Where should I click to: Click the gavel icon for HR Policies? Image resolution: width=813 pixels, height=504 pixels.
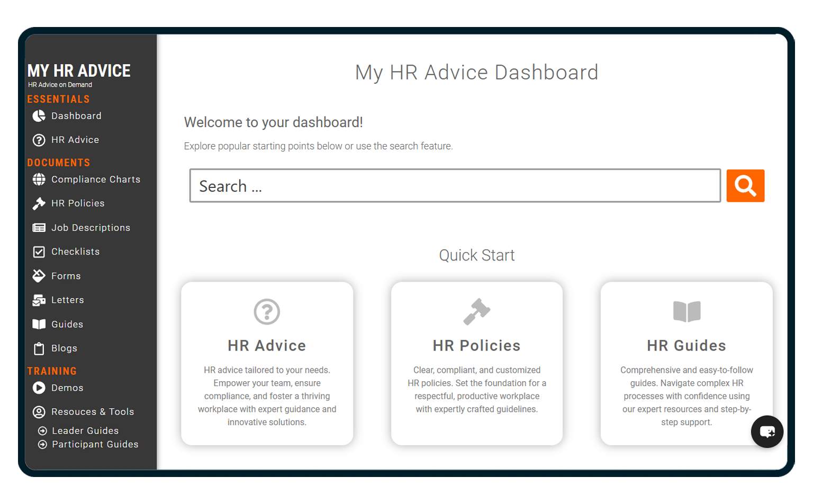38,203
